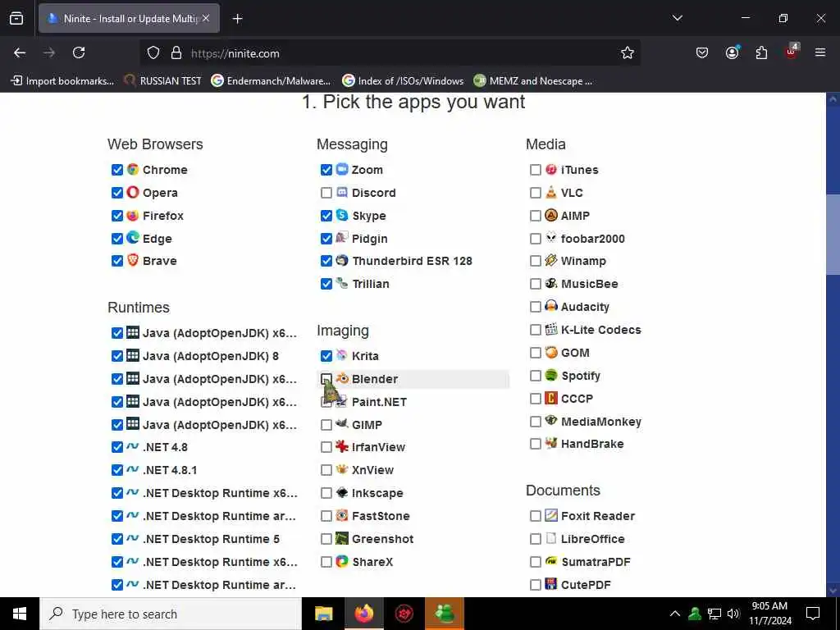Click the Foxit Reader icon
Image resolution: width=840 pixels, height=630 pixels.
tap(551, 515)
